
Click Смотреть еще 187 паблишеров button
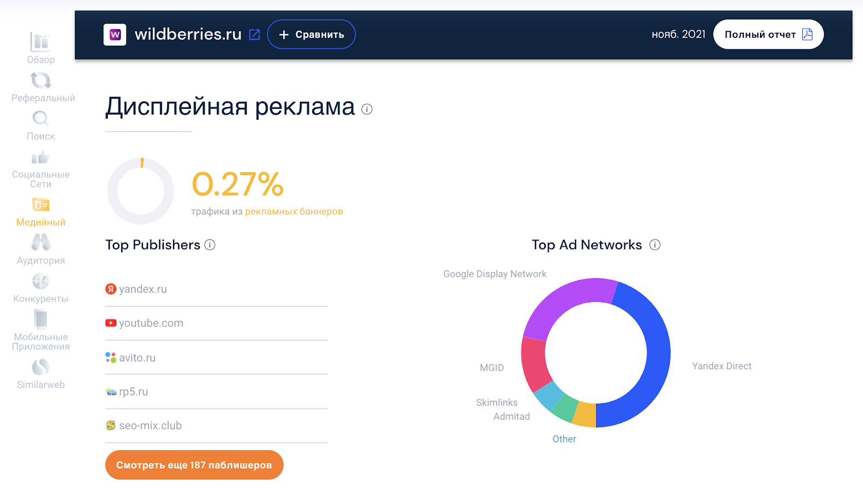[194, 465]
